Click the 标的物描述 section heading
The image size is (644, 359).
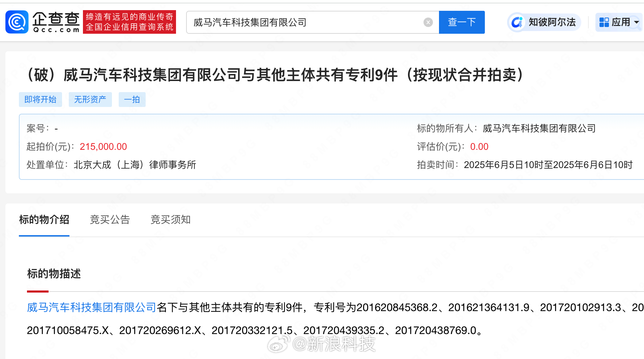[x=54, y=274]
